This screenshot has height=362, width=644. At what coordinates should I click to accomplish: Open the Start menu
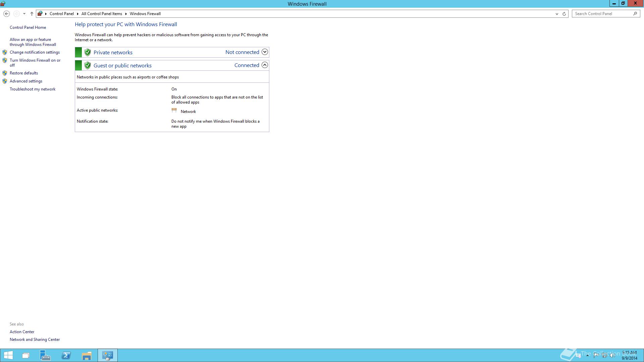coord(8,355)
